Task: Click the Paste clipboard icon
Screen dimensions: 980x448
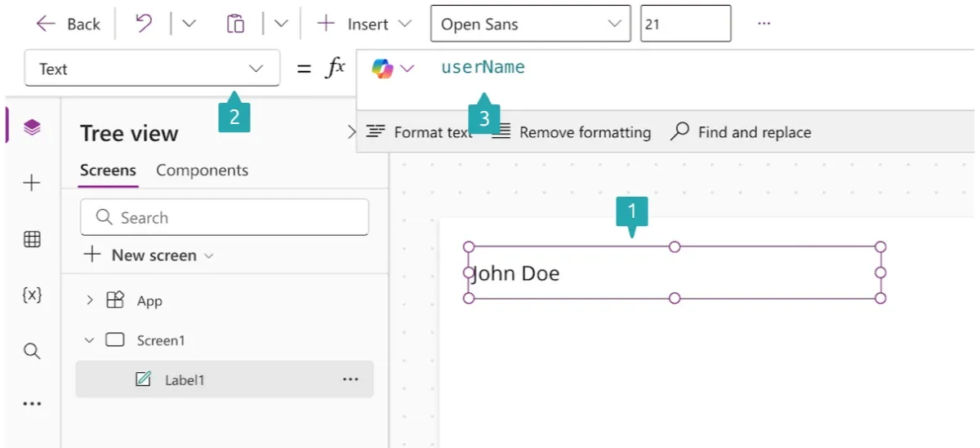Action: click(x=235, y=24)
